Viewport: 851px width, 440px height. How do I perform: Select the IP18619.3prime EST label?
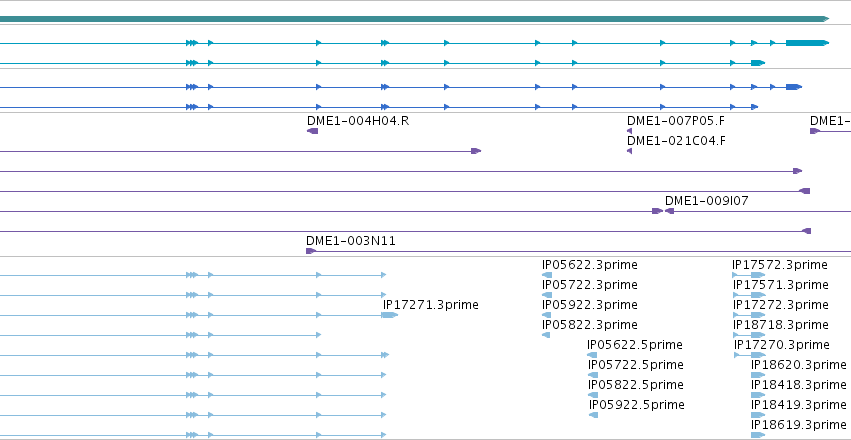coord(798,425)
